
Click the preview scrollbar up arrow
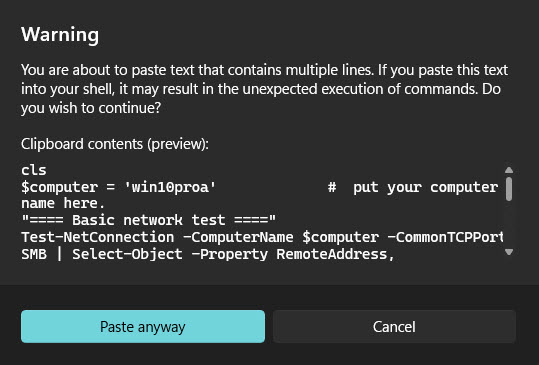pyautogui.click(x=509, y=170)
